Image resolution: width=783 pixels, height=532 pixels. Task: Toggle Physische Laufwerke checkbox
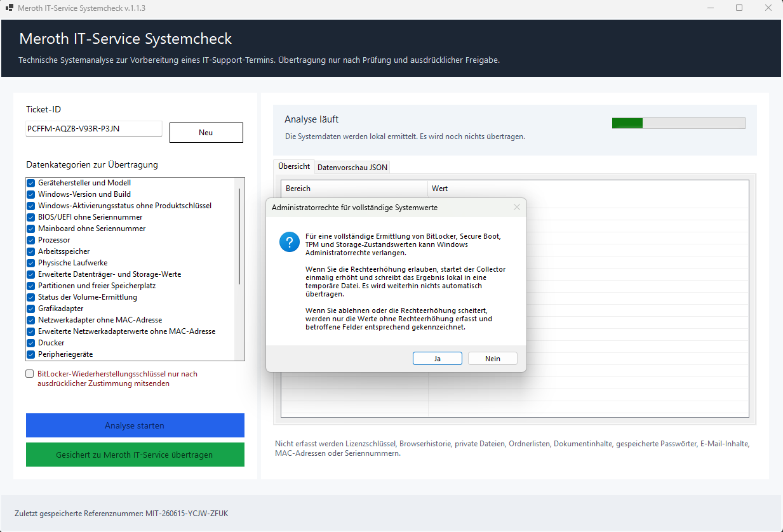click(x=30, y=263)
